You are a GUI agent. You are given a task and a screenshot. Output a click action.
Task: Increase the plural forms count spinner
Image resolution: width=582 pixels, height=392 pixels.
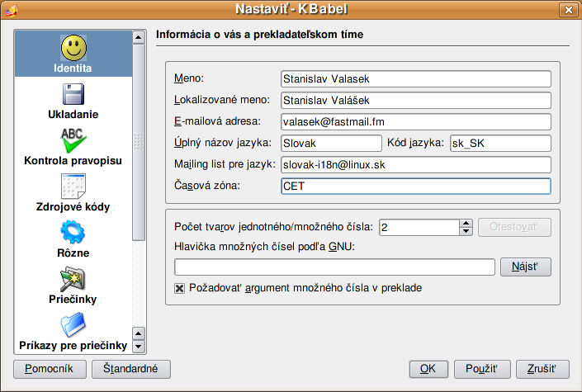click(x=466, y=223)
